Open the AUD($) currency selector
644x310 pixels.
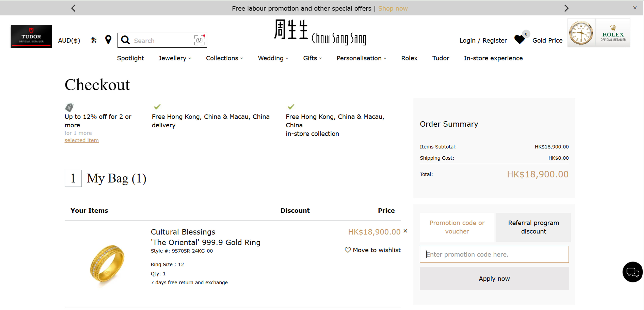[69, 41]
